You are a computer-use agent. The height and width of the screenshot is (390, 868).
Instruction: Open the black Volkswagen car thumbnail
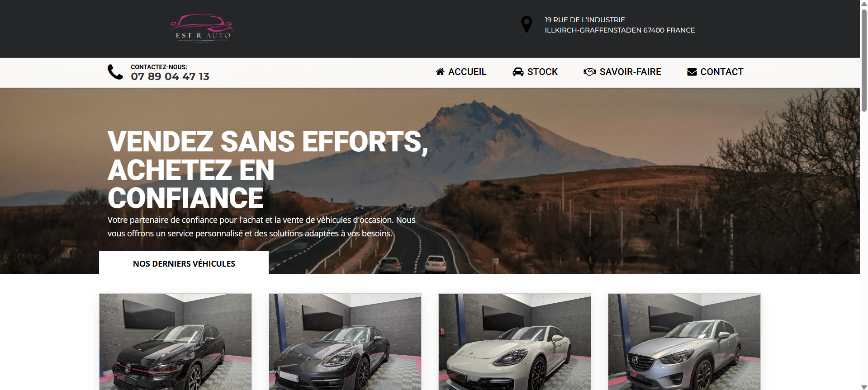point(175,342)
